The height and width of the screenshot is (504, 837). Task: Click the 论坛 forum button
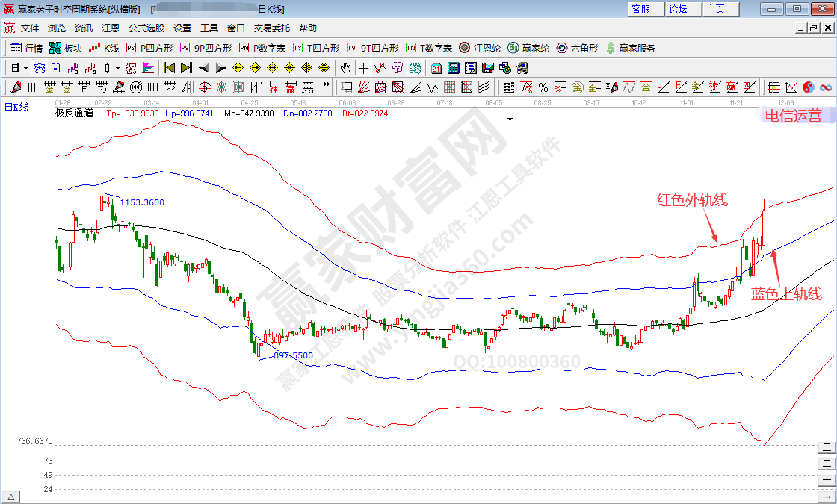678,9
